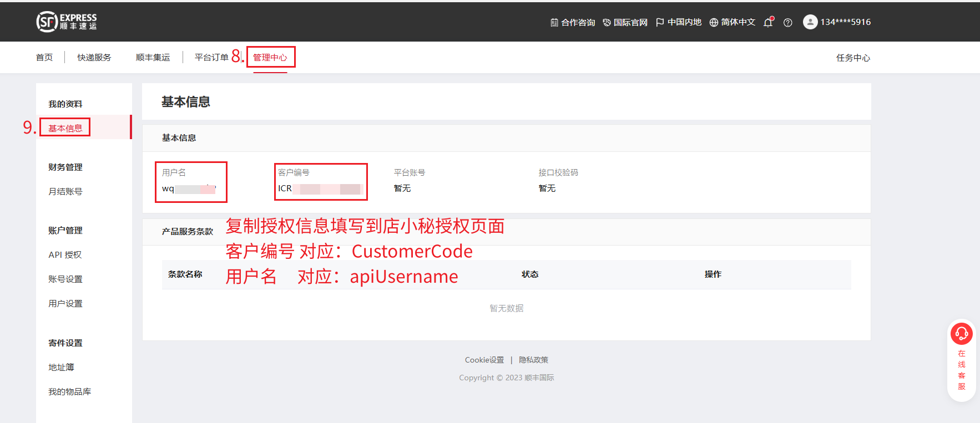Open API 授权 in the sidebar

coord(65,254)
